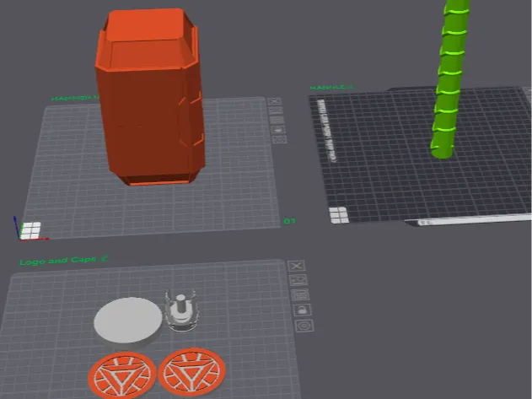Auto-orient objects on the Logo and Caps plate

pos(298,280)
